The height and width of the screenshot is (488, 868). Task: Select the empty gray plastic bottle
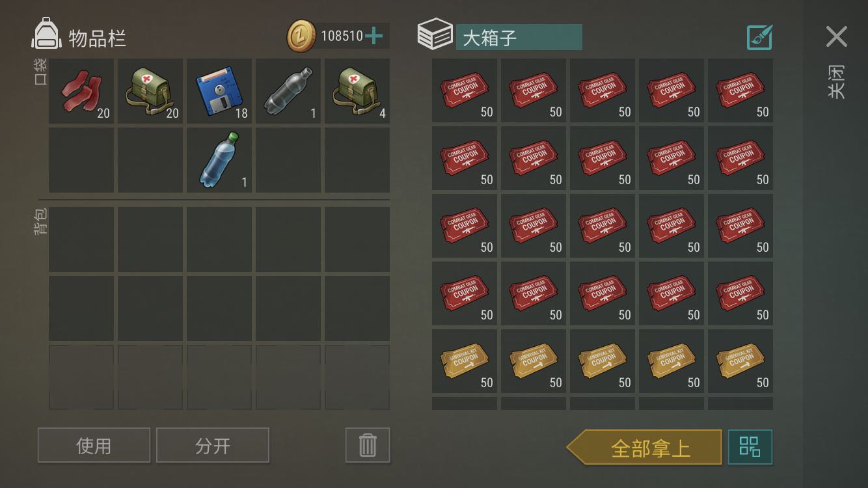pos(288,91)
